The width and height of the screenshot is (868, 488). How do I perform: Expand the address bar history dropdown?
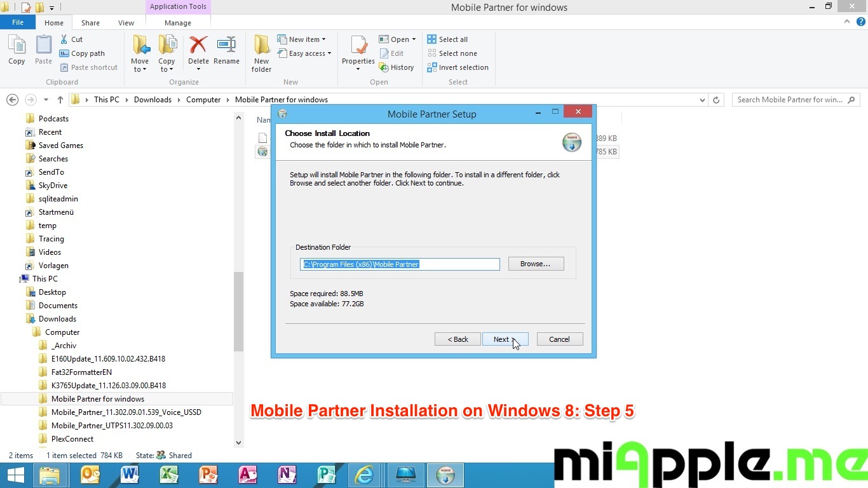pos(702,100)
